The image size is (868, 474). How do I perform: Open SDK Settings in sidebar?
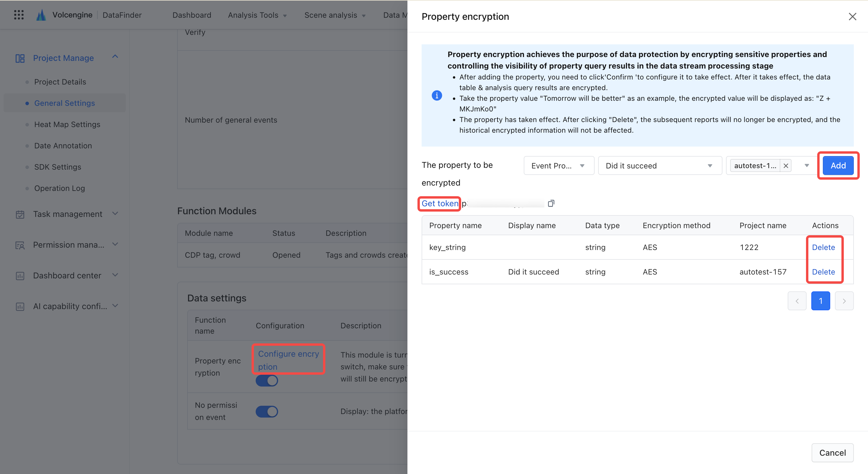tap(58, 167)
